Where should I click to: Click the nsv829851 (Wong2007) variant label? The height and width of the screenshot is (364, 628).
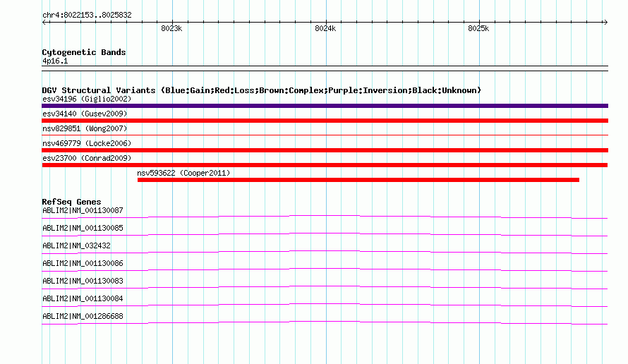(85, 128)
